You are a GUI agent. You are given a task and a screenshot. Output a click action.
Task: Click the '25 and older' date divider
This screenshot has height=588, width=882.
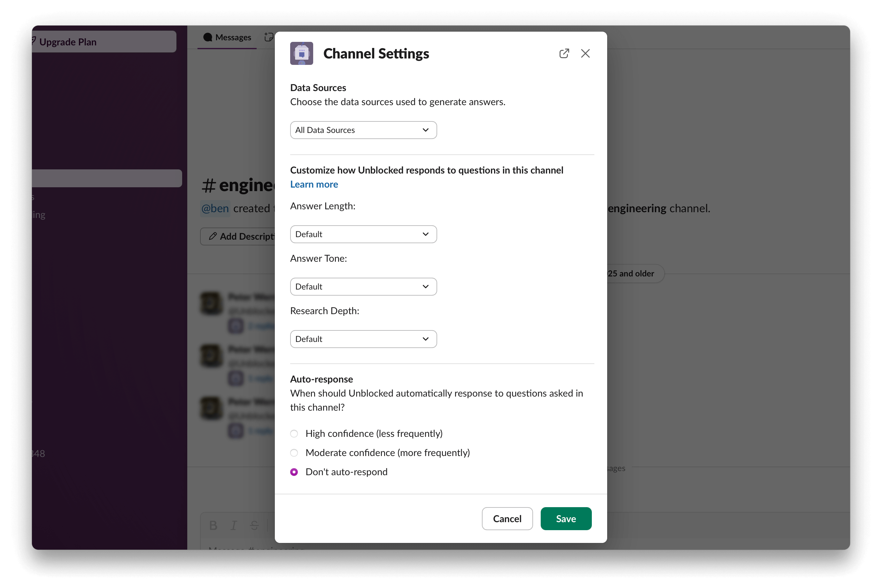pyautogui.click(x=635, y=274)
